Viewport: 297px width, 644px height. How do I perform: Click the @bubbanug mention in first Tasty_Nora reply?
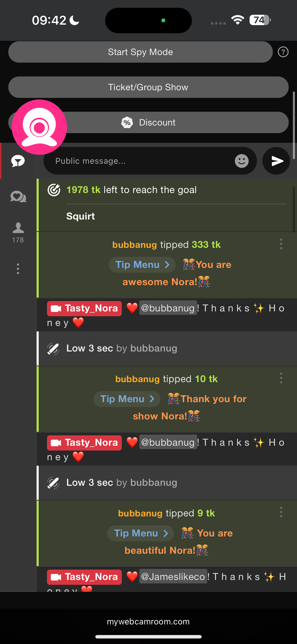click(168, 308)
